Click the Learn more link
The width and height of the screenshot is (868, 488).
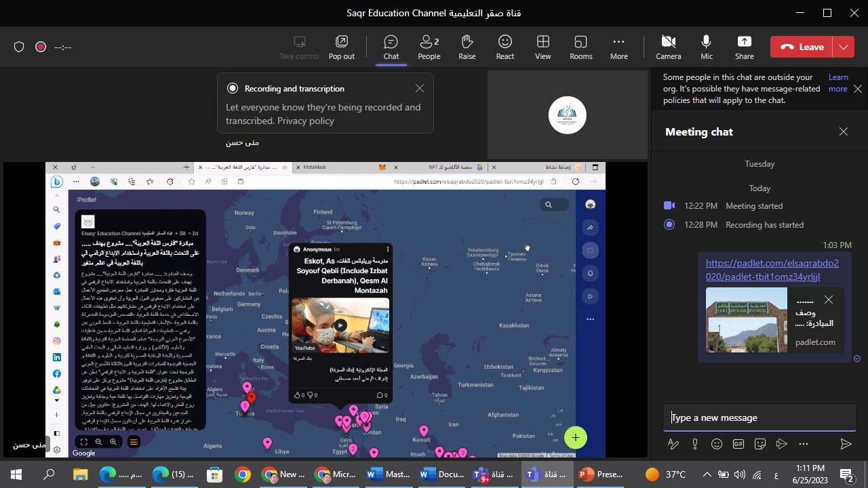coord(838,83)
